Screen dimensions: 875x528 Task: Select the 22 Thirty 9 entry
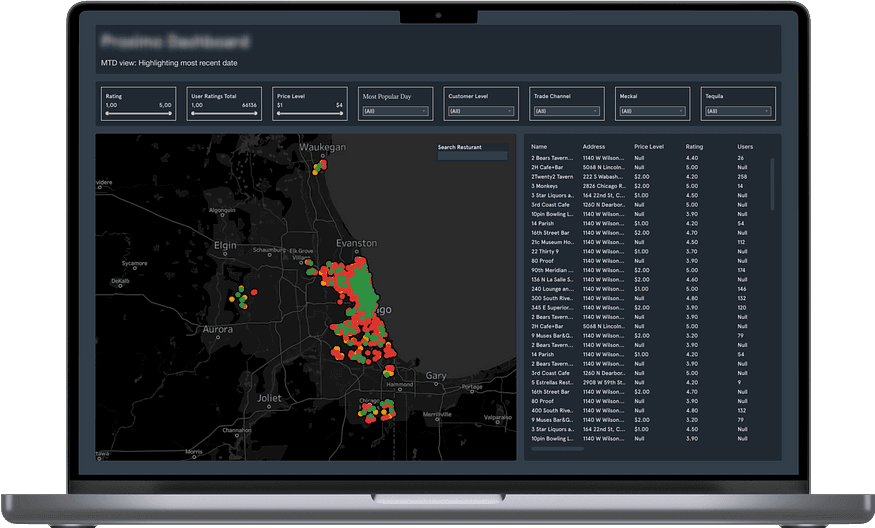[x=545, y=252]
